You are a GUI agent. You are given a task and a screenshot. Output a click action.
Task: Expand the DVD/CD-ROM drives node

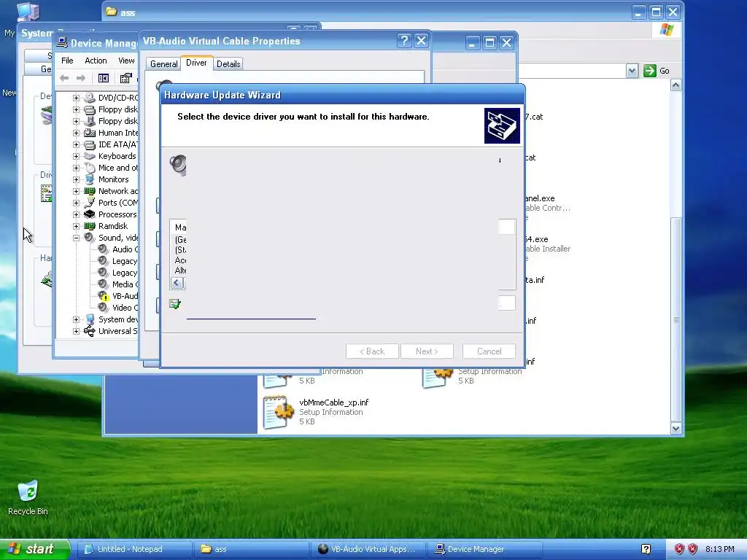point(76,98)
